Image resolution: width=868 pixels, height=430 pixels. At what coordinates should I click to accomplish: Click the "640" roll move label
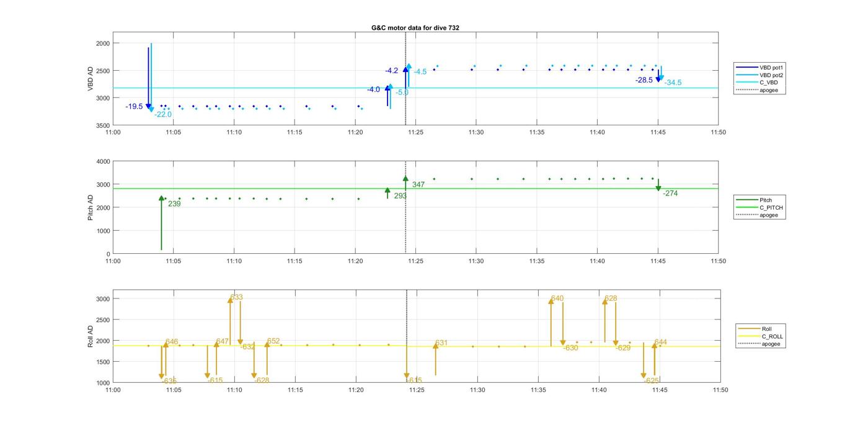coord(557,298)
